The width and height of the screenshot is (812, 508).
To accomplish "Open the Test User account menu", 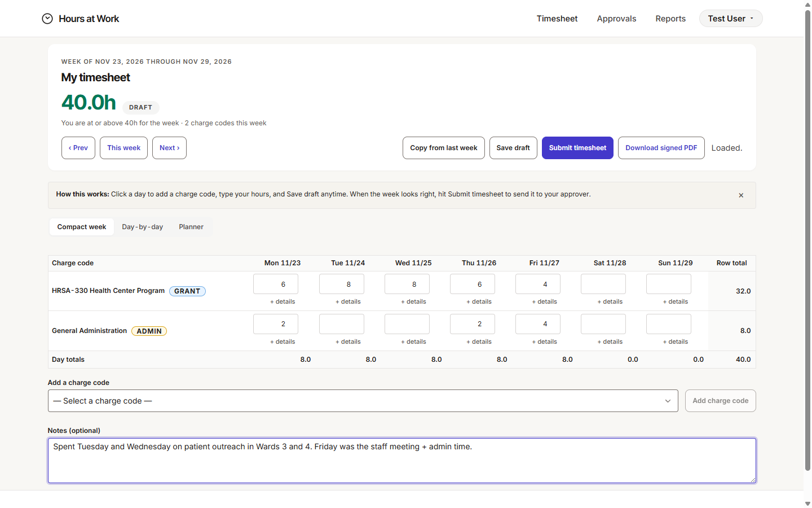I will click(x=731, y=19).
